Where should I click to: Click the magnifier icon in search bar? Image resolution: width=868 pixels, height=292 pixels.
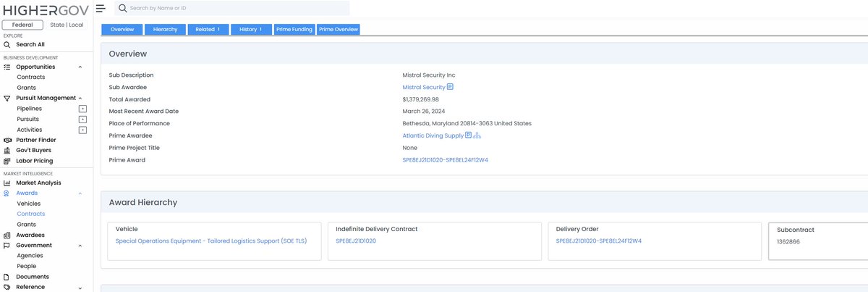click(123, 8)
